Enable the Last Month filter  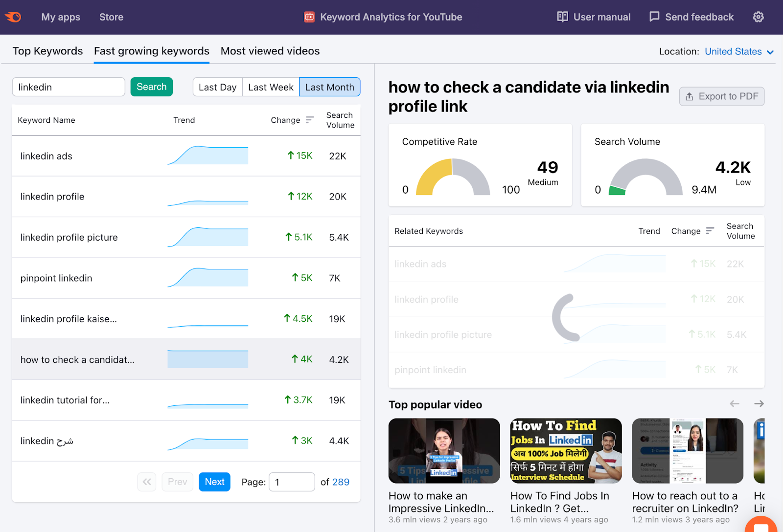329,87
